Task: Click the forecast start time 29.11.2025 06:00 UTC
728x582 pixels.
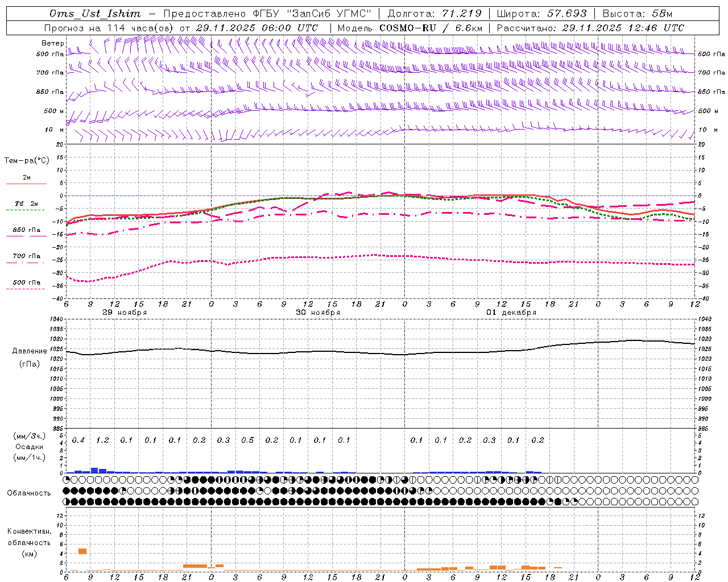Action: point(257,28)
